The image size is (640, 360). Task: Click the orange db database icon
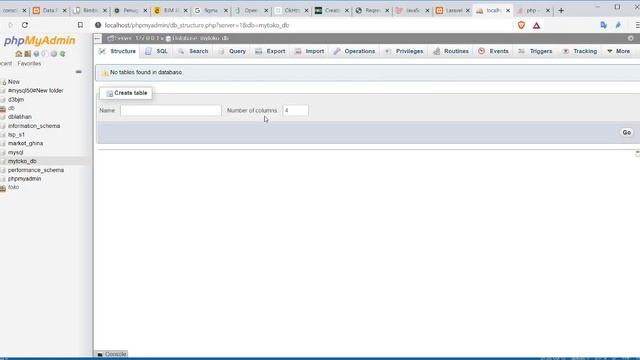point(3,108)
